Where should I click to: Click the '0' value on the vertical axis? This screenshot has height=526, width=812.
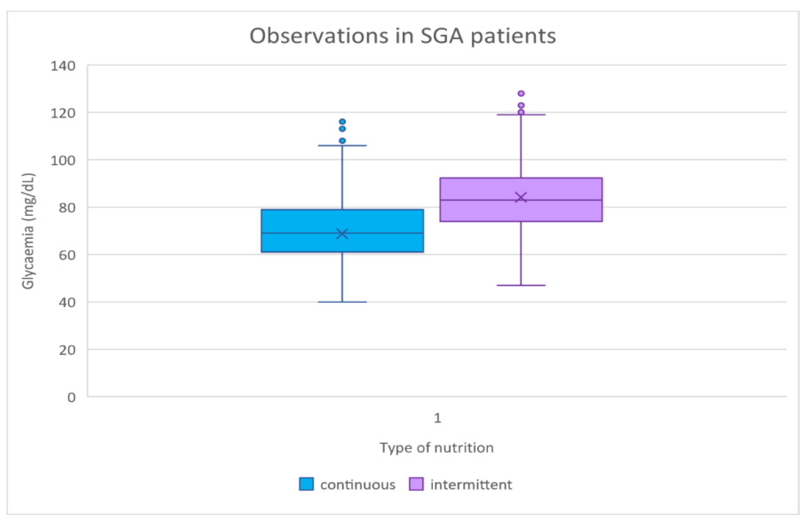pyautogui.click(x=71, y=397)
